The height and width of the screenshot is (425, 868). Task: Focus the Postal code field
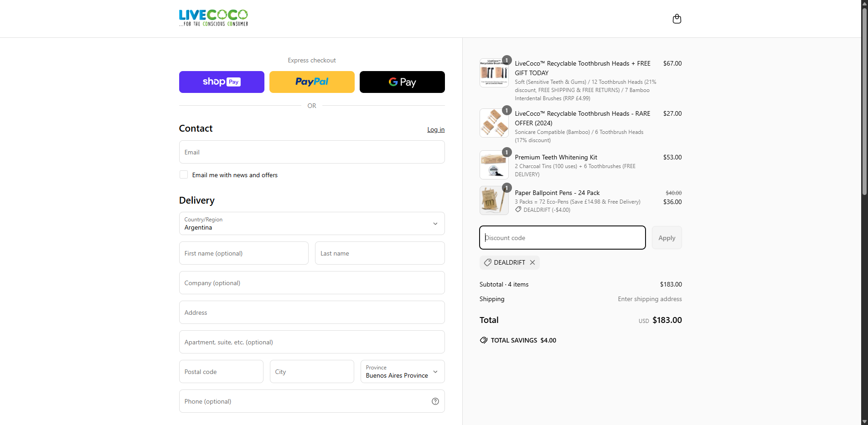tap(221, 372)
